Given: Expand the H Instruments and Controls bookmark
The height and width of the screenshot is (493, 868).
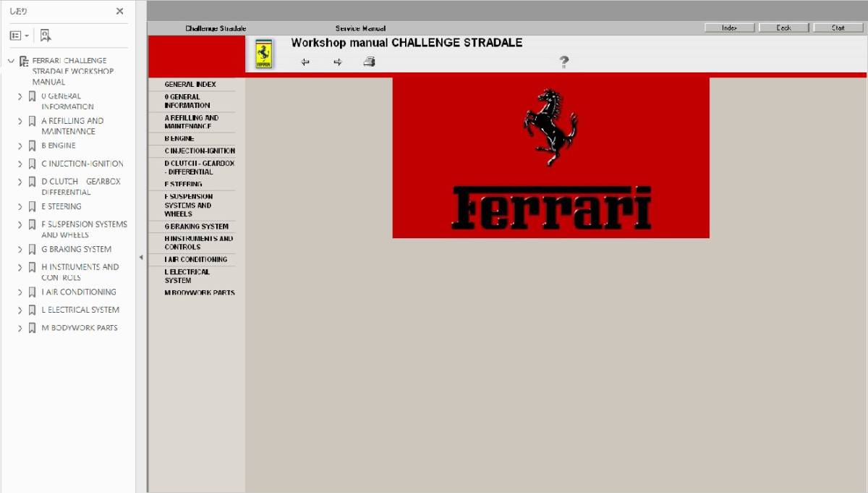Looking at the screenshot, I should click(x=20, y=267).
